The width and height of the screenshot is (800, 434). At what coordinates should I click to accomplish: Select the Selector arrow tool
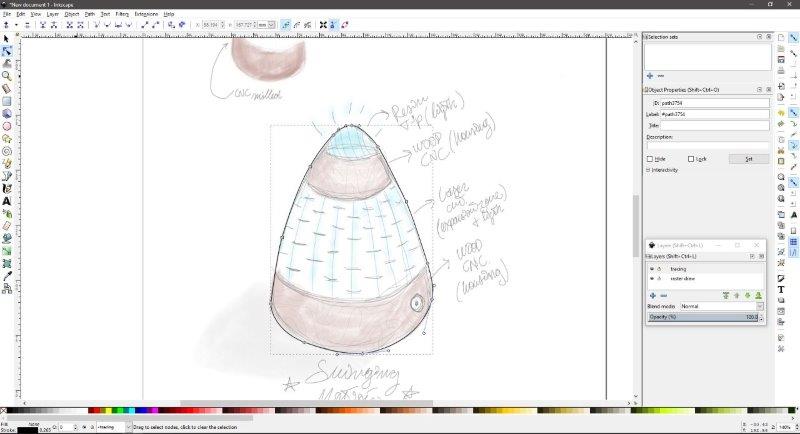pos(7,39)
